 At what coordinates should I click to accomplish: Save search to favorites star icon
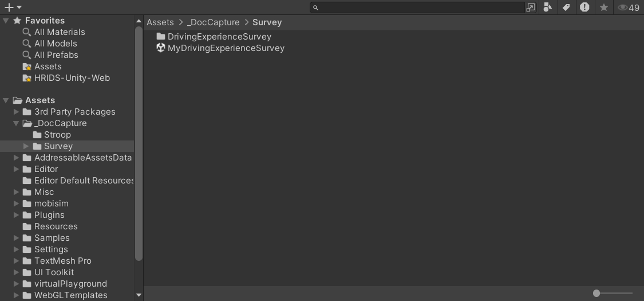point(604,7)
